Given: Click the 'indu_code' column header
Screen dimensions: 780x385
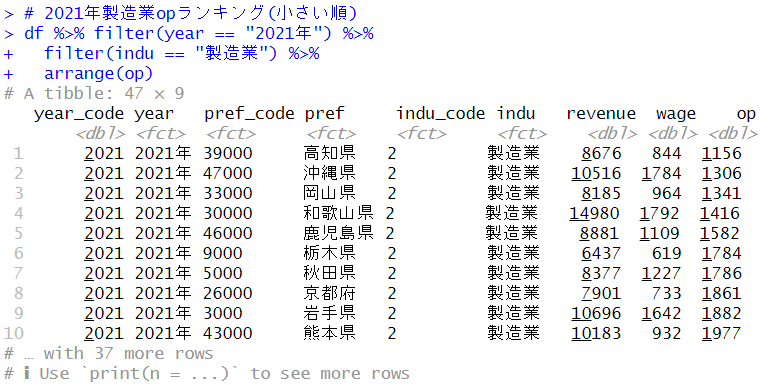Looking at the screenshot, I should point(440,114).
